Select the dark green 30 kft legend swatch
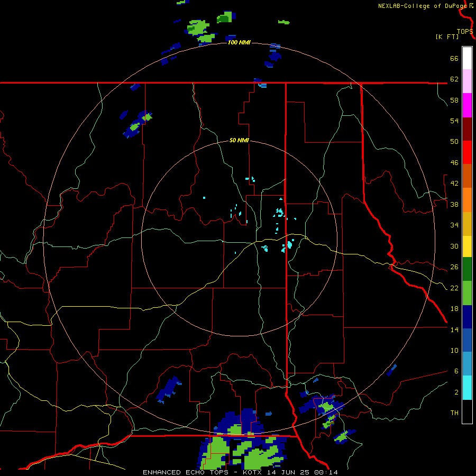Viewport: 476px width, 476px height. pyautogui.click(x=467, y=269)
